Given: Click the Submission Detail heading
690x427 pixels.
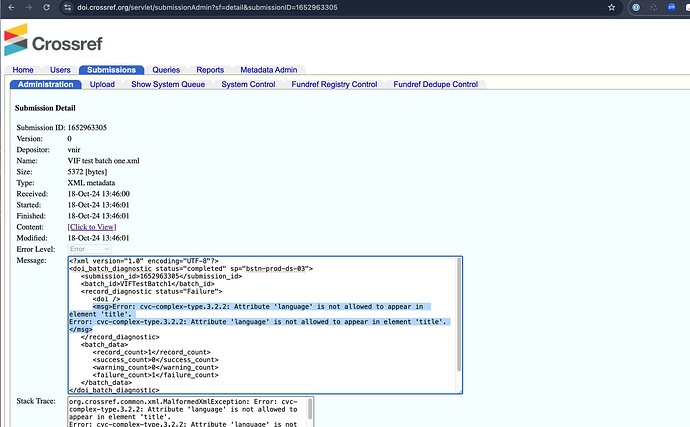Looking at the screenshot, I should click(x=45, y=108).
